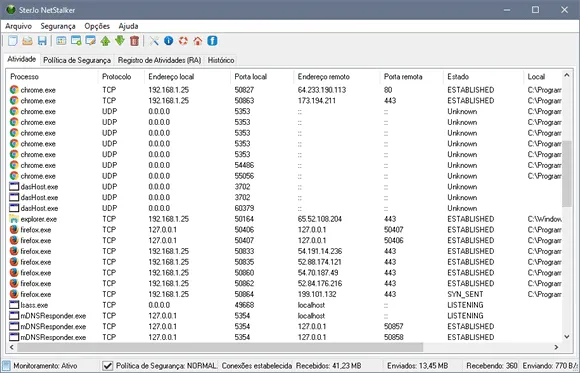Click remote address 64.233.190.113

[322, 90]
